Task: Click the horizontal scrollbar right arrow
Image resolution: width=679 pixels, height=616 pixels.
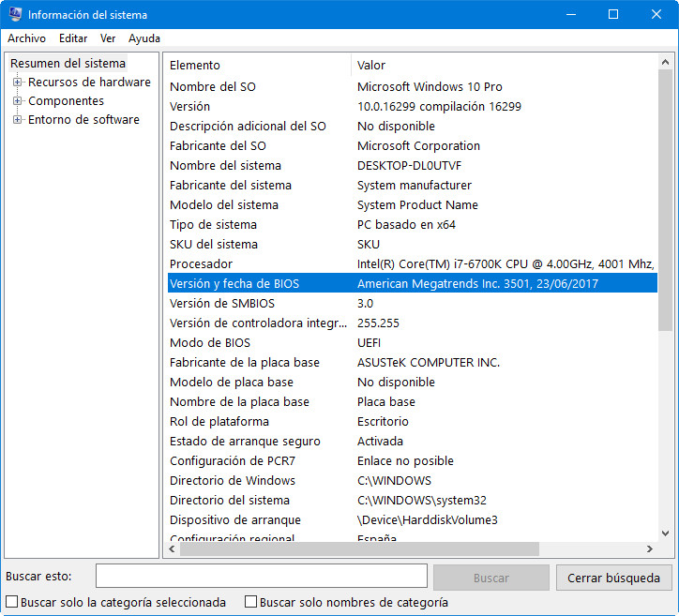Action: coord(650,548)
